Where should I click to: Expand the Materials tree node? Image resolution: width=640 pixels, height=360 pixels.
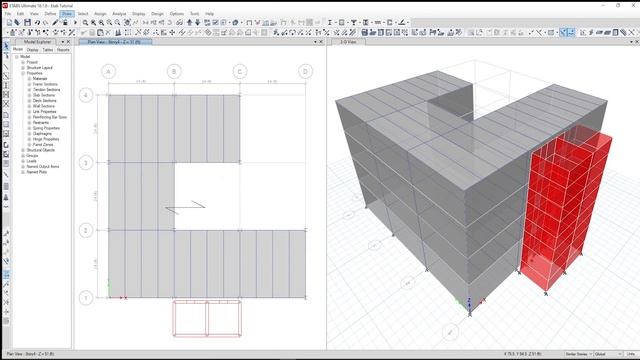tap(29, 79)
